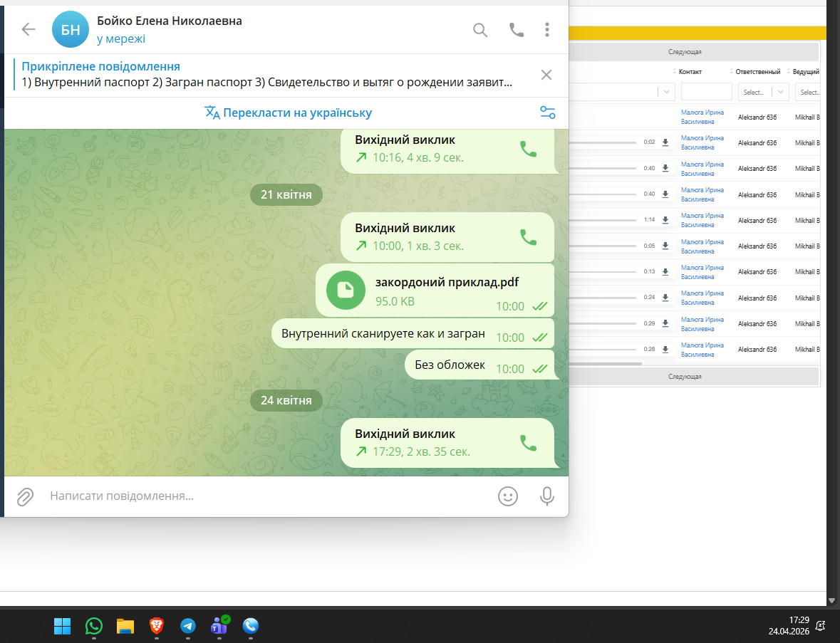The height and width of the screenshot is (643, 840).
Task: Search within the Telegram chat
Action: tap(480, 30)
